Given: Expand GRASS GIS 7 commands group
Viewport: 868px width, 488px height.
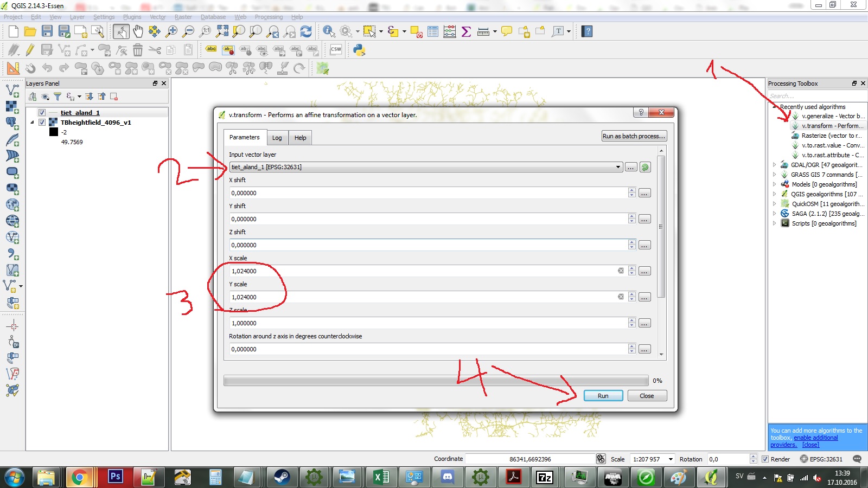Looking at the screenshot, I should [x=774, y=175].
